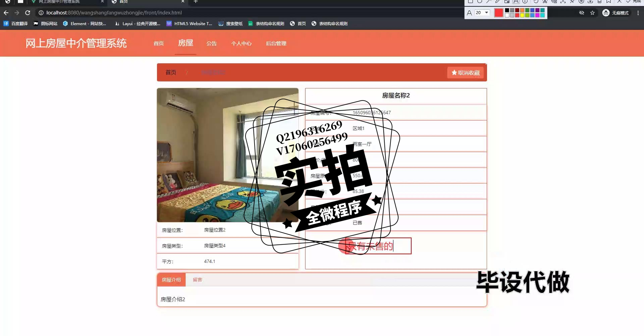Click the 网上房屋中介管理系统 site title
Image resolution: width=644 pixels, height=336 pixels.
tap(76, 43)
